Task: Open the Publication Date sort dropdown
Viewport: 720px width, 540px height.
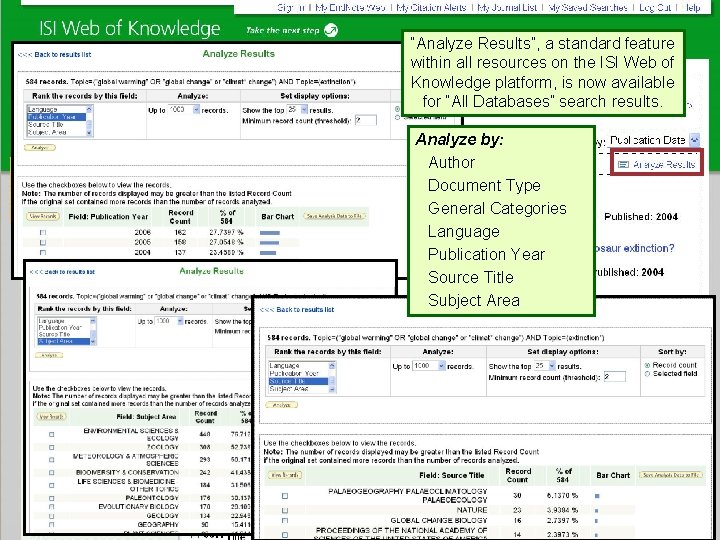Action: pyautogui.click(x=695, y=140)
